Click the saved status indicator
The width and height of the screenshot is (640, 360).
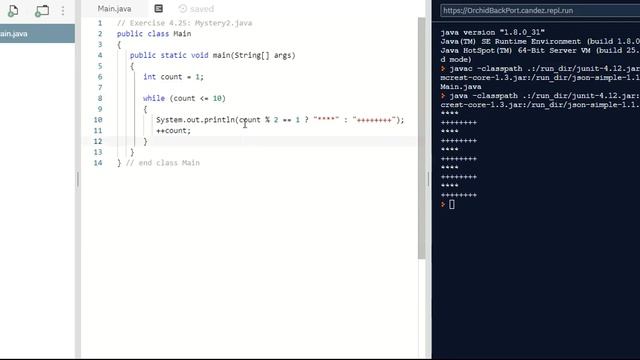196,9
